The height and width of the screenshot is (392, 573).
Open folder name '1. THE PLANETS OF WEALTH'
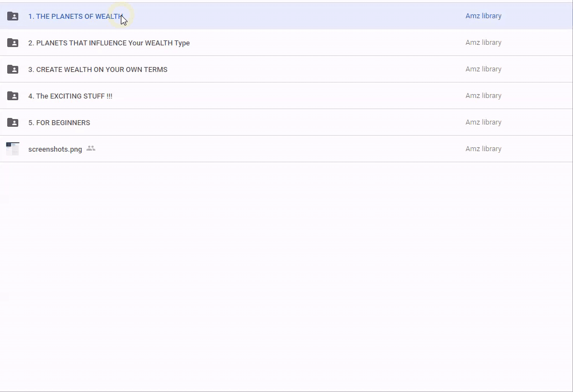click(x=75, y=17)
